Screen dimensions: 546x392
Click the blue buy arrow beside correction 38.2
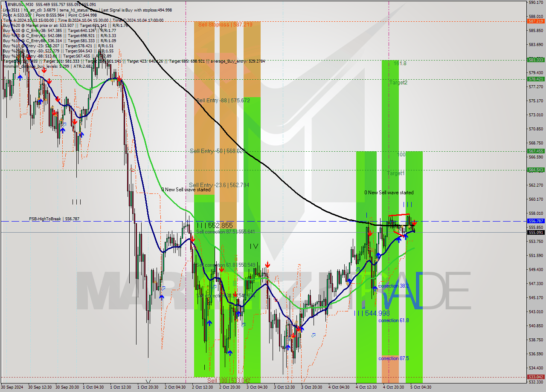click(375, 288)
